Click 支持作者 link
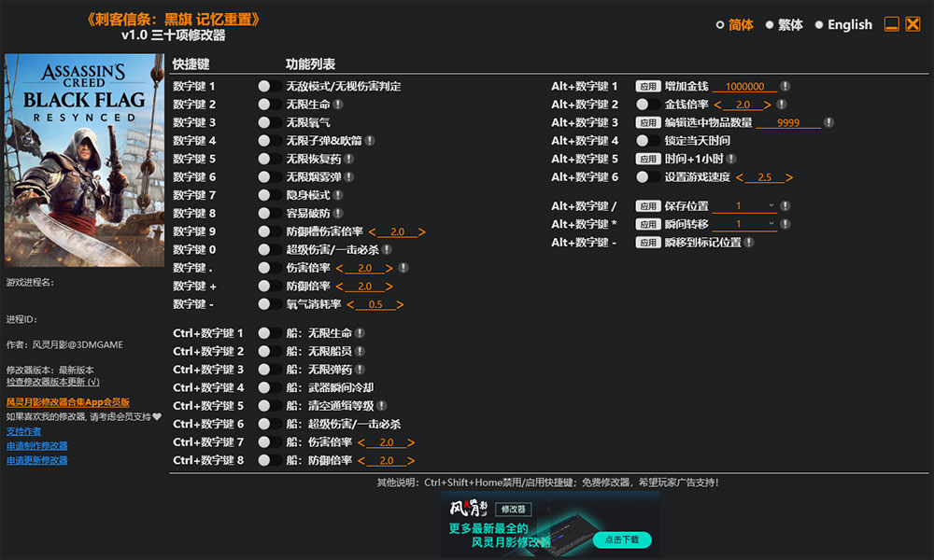The image size is (934, 560). (x=24, y=431)
